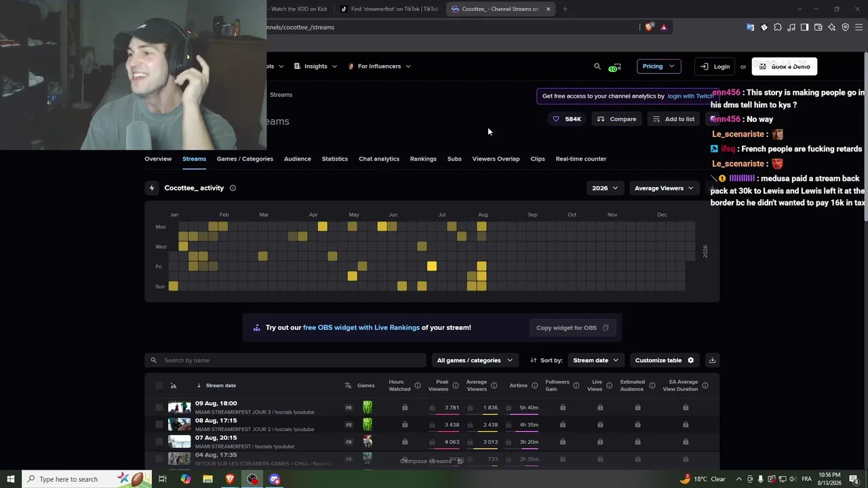Switch to the Subs tab

(454, 159)
